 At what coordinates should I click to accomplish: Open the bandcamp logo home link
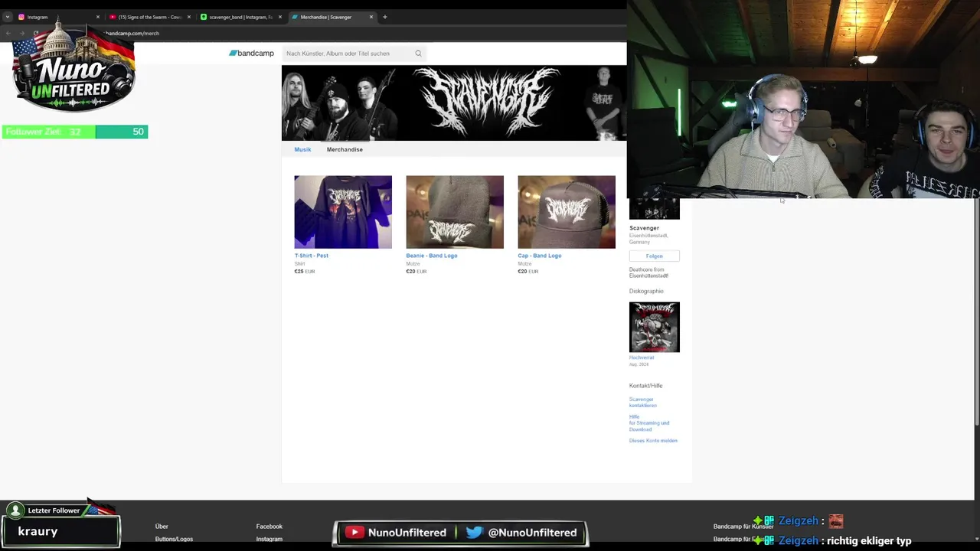pos(251,54)
